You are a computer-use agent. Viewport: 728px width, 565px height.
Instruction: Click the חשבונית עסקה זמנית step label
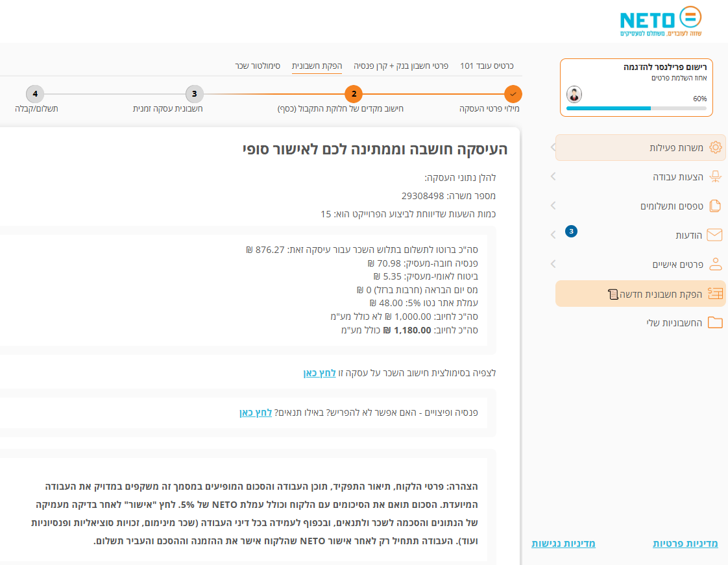[167, 108]
